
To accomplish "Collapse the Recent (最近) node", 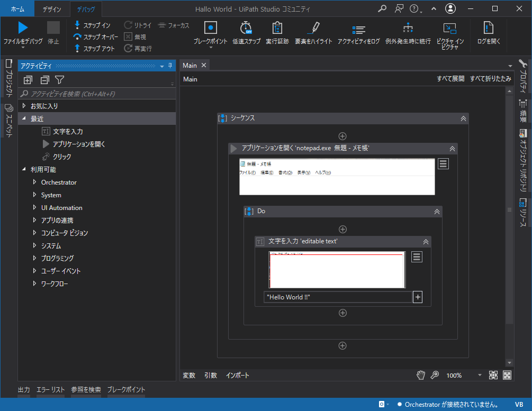I will point(24,118).
